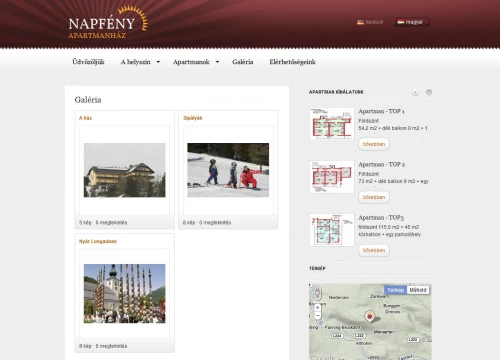Screen dimensions: 500x360
Task: Zoom in on the map
Action: (x=317, y=308)
